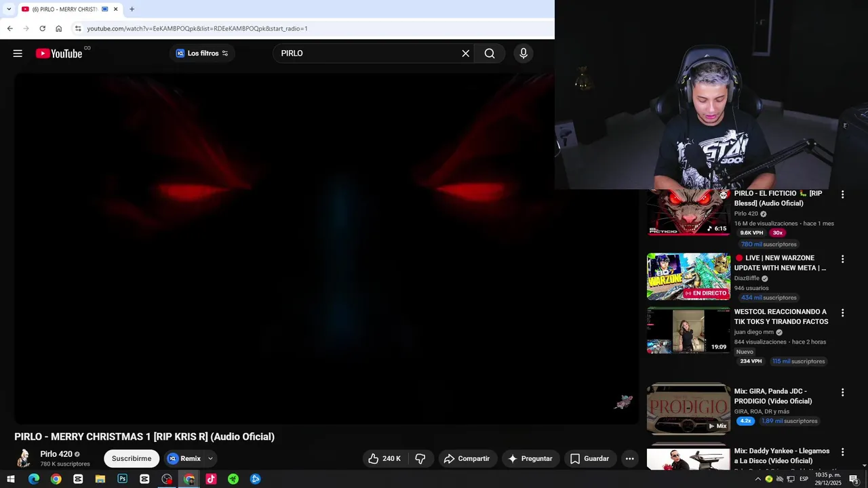Image resolution: width=868 pixels, height=488 pixels.
Task: Open ESP language input indicator
Action: pos(804,479)
